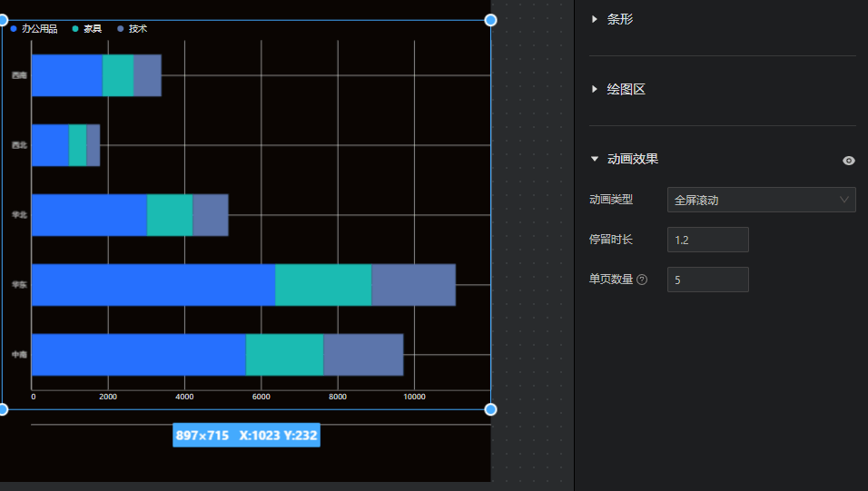
Task: Click the 西南 家具 bar segment
Action: pos(118,75)
